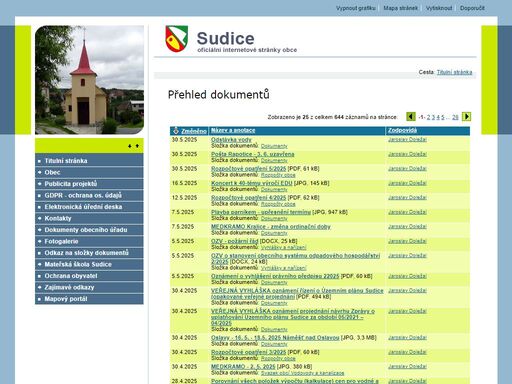Viewport: 512px width, 384px height.
Task: Click Titulní stránka breadcrumb link
Action: click(x=454, y=72)
